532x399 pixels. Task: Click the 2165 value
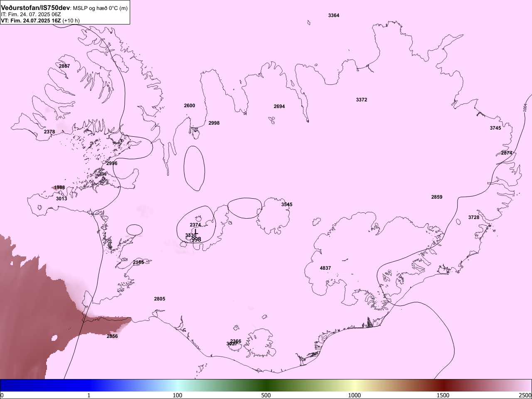pos(138,262)
